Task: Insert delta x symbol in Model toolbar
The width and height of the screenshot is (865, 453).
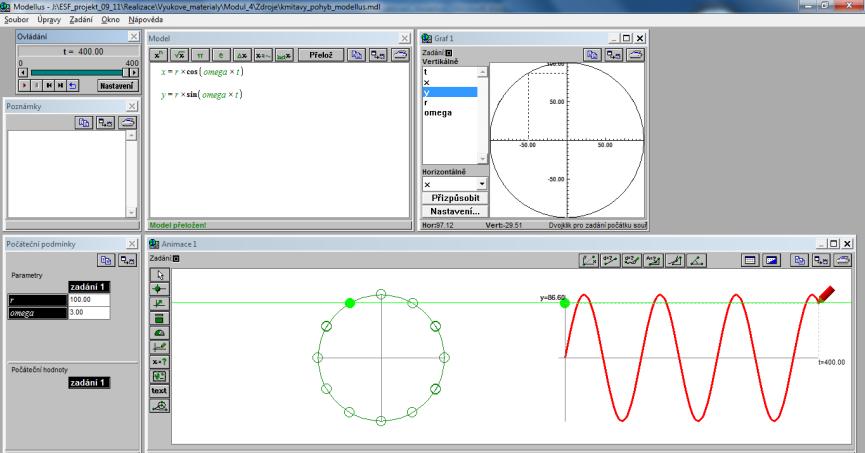Action: (x=242, y=55)
